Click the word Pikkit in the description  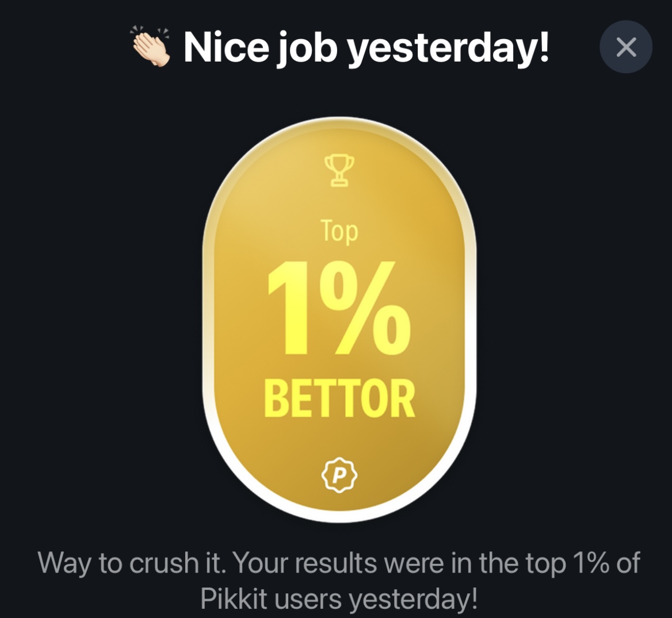point(232,598)
